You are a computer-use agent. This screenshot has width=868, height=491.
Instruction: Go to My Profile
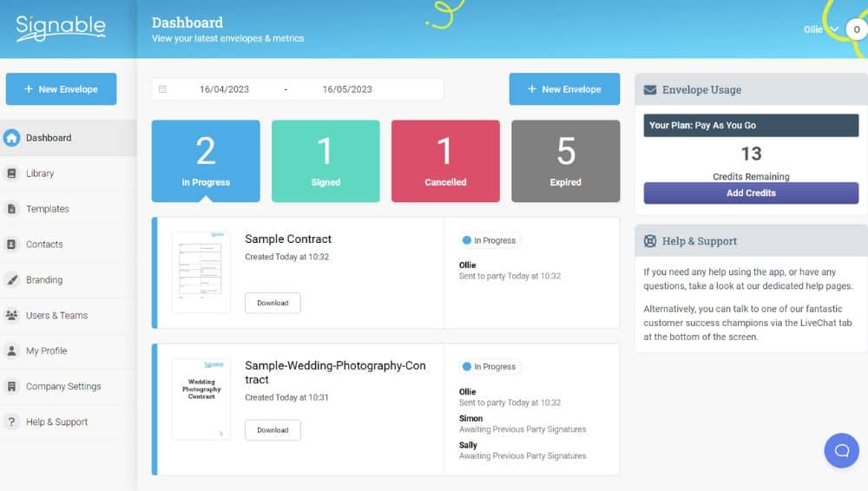(68, 350)
